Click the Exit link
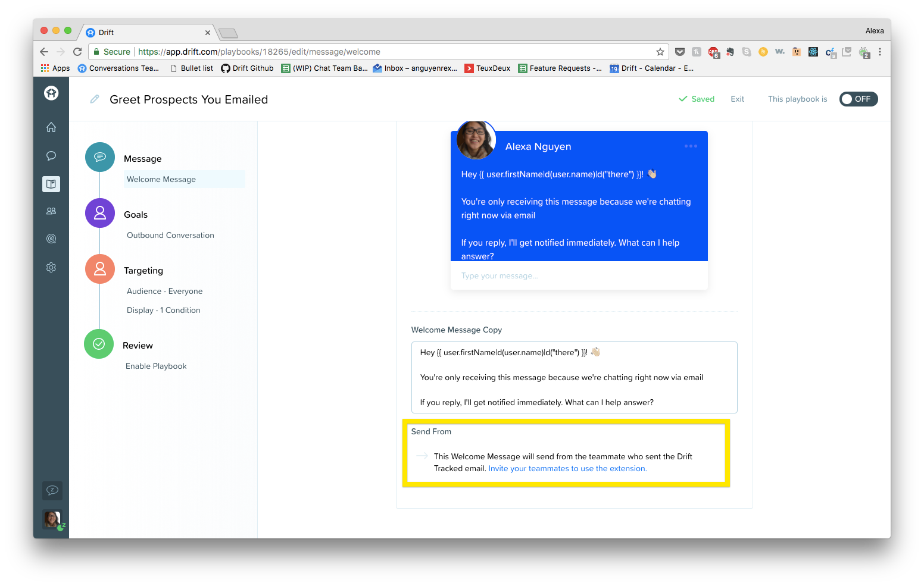924x586 pixels. pyautogui.click(x=737, y=99)
